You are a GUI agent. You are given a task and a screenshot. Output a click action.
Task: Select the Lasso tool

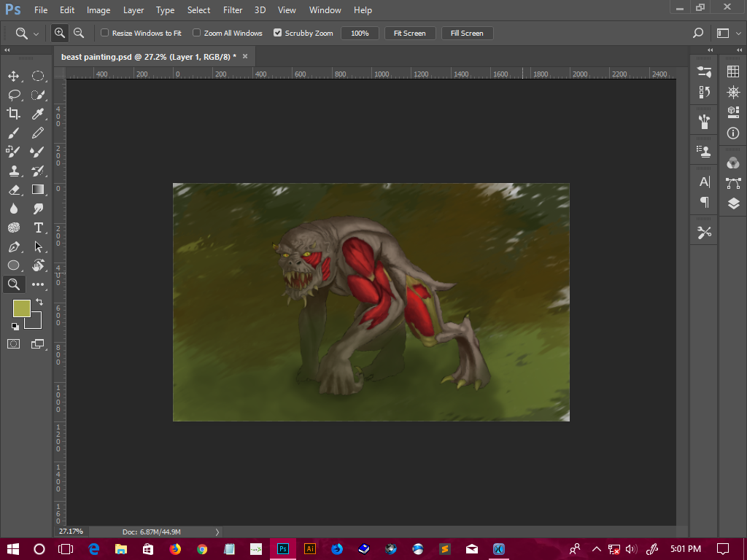[13, 95]
